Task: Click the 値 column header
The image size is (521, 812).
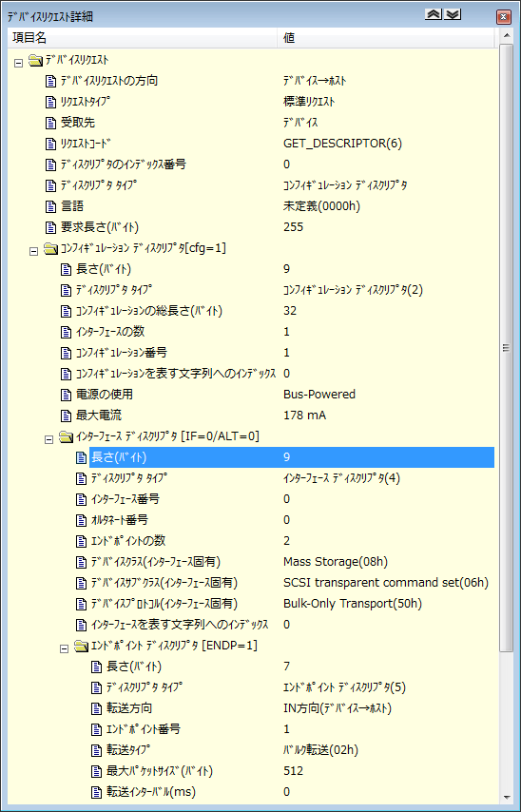Action: pyautogui.click(x=386, y=38)
